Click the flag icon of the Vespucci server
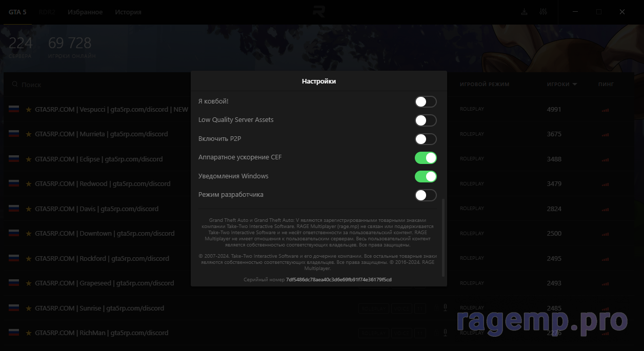Image resolution: width=644 pixels, height=351 pixels. pos(14,109)
